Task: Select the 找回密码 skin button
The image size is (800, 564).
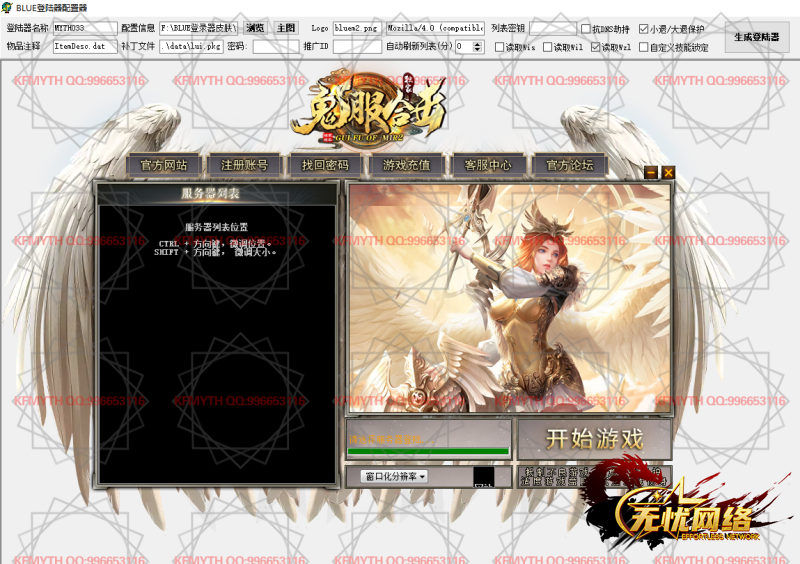Action: (x=326, y=165)
